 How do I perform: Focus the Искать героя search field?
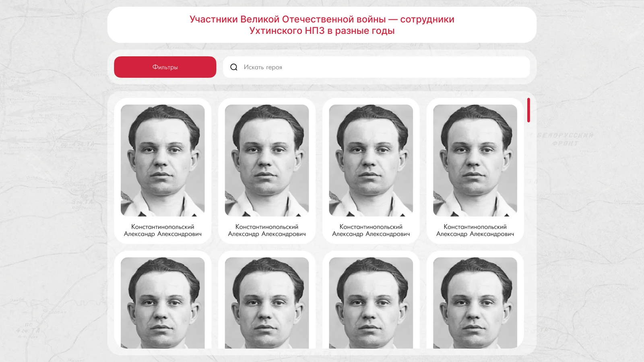(376, 67)
